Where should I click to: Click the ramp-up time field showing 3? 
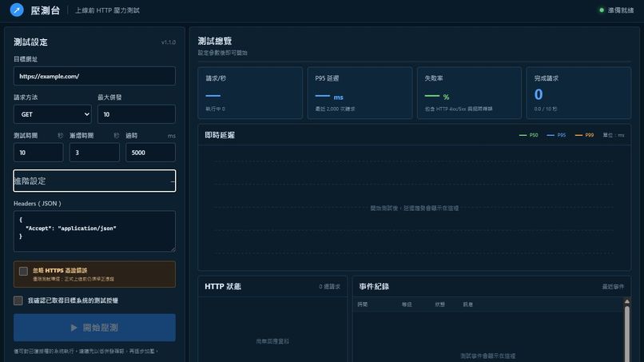click(94, 153)
